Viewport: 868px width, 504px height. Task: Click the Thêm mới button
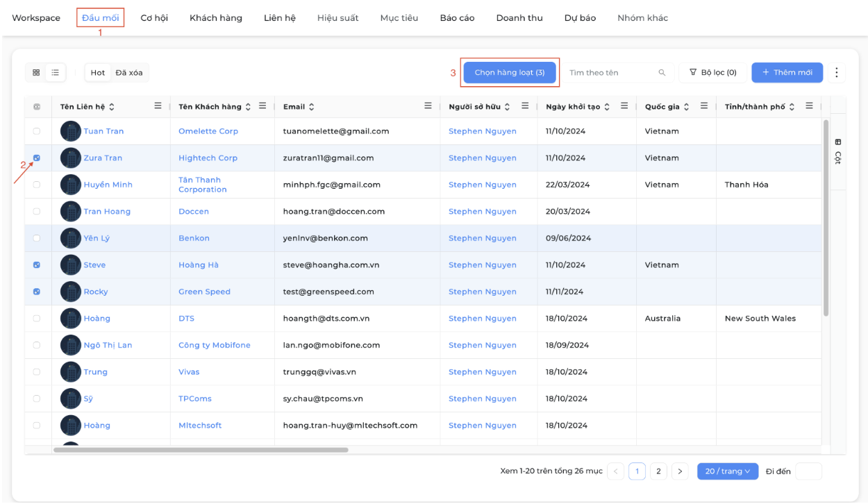pyautogui.click(x=787, y=72)
